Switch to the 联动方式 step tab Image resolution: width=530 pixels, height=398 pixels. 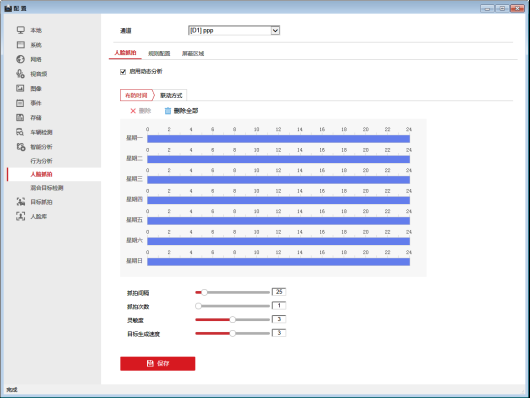coord(171,95)
